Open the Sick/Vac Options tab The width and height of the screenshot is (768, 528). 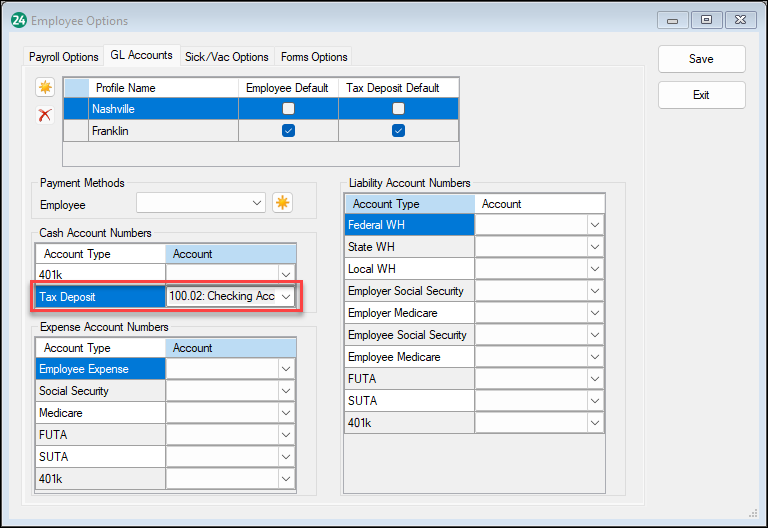226,57
